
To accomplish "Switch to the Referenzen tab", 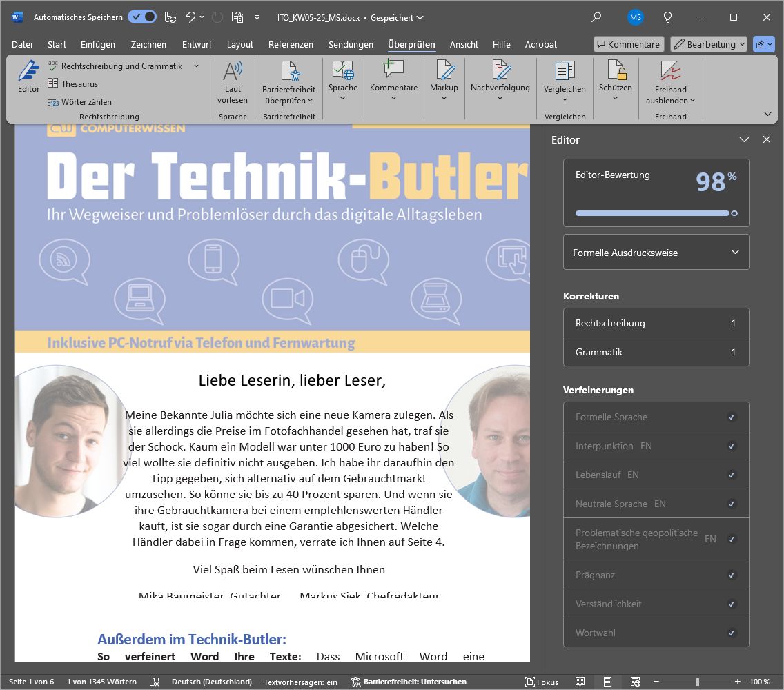I will [x=291, y=44].
